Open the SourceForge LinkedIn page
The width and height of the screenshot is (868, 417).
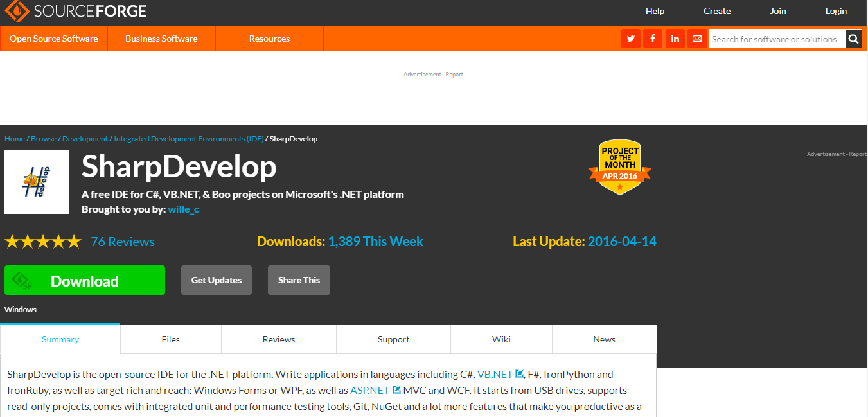click(x=675, y=39)
